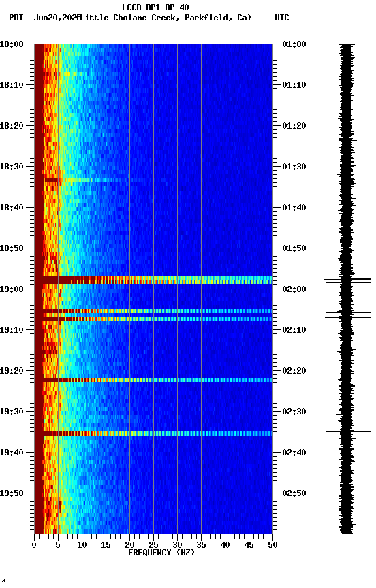The image size is (376, 588).
Task: Select the 18:20 PDT time label
Action: pyautogui.click(x=12, y=126)
